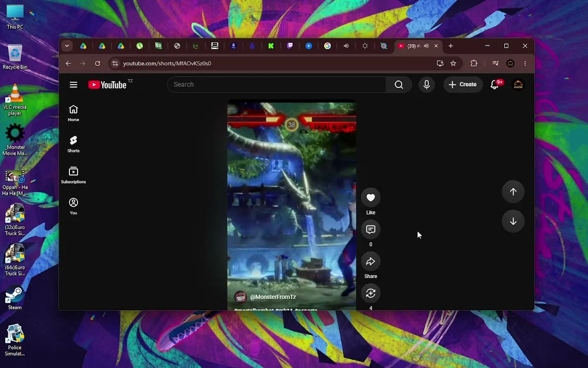The width and height of the screenshot is (588, 368).
Task: Click the Create button
Action: [x=463, y=84]
